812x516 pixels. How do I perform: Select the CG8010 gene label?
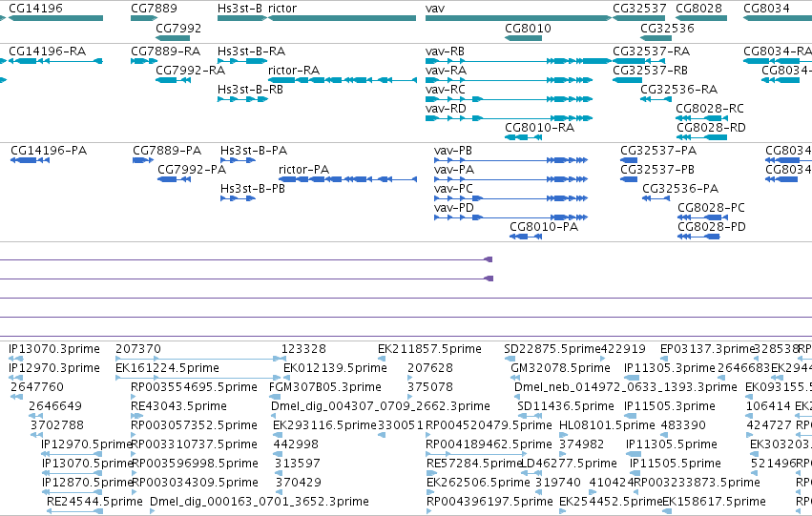coord(528,28)
